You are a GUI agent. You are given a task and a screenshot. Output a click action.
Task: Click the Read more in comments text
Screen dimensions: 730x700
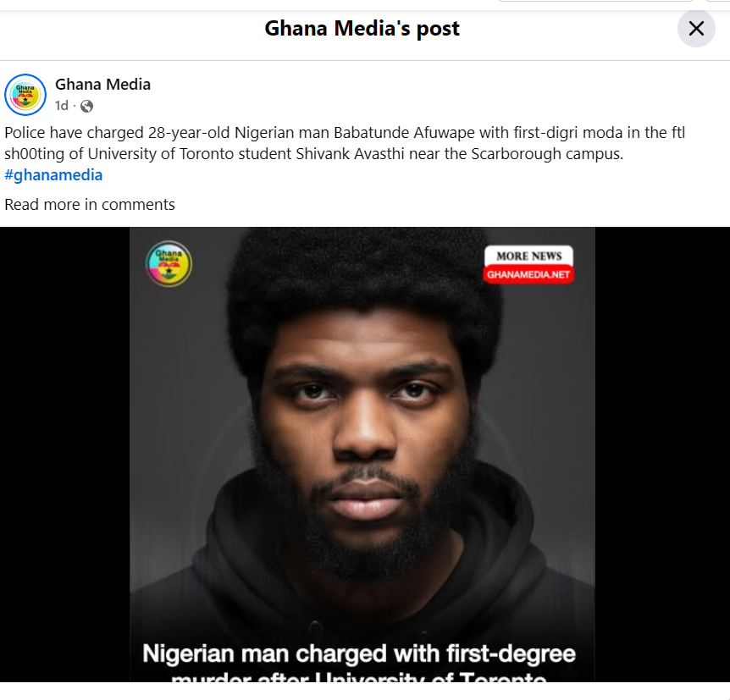click(90, 204)
